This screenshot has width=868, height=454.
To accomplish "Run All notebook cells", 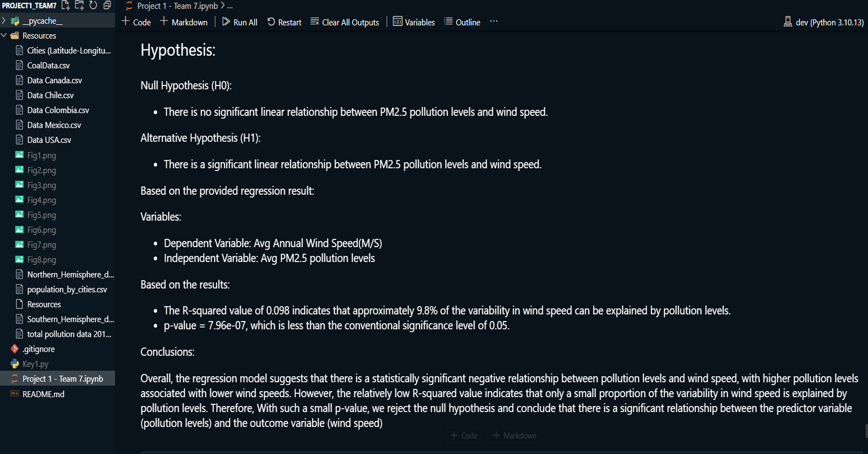I will coord(239,22).
